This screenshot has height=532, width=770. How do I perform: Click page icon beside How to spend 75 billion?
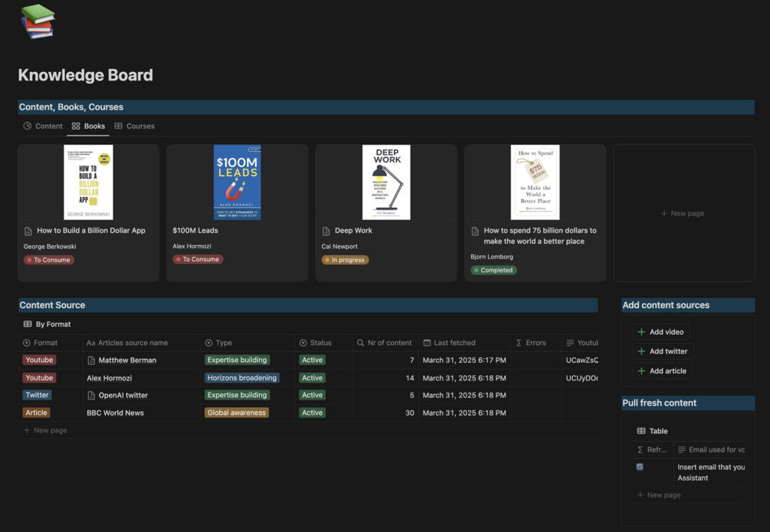pos(475,231)
